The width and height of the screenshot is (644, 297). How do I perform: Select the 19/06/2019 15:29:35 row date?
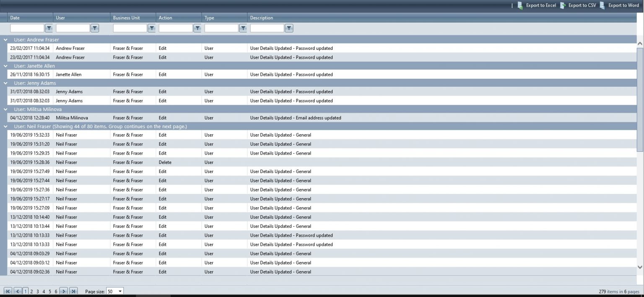30,153
